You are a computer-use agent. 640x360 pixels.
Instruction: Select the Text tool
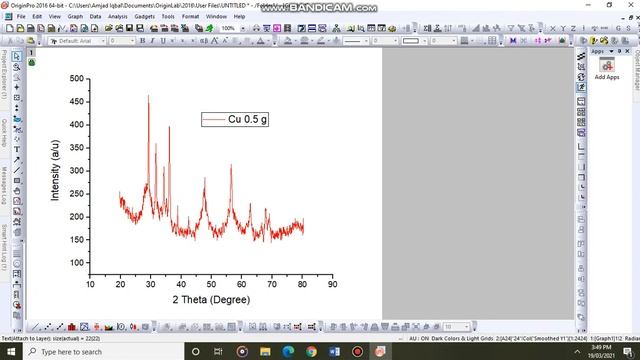click(x=17, y=149)
